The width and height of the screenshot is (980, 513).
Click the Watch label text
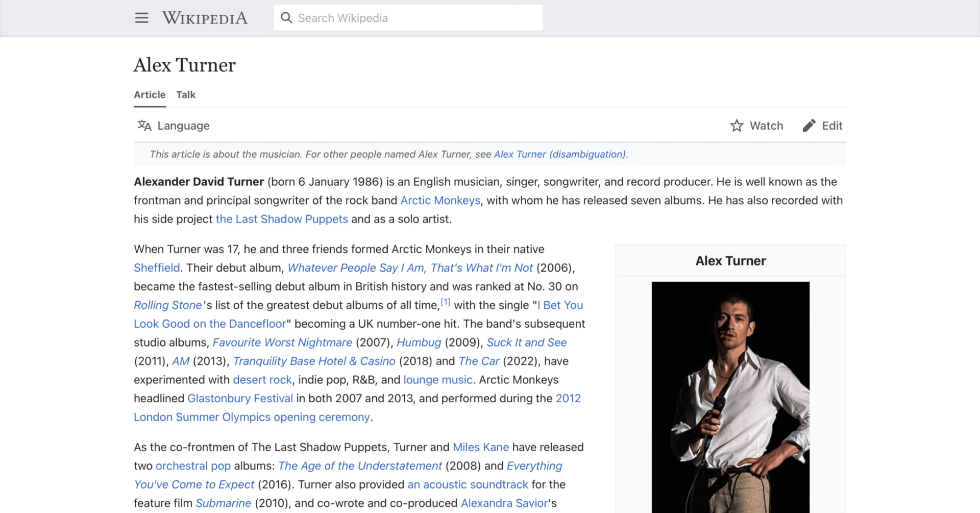click(x=766, y=126)
